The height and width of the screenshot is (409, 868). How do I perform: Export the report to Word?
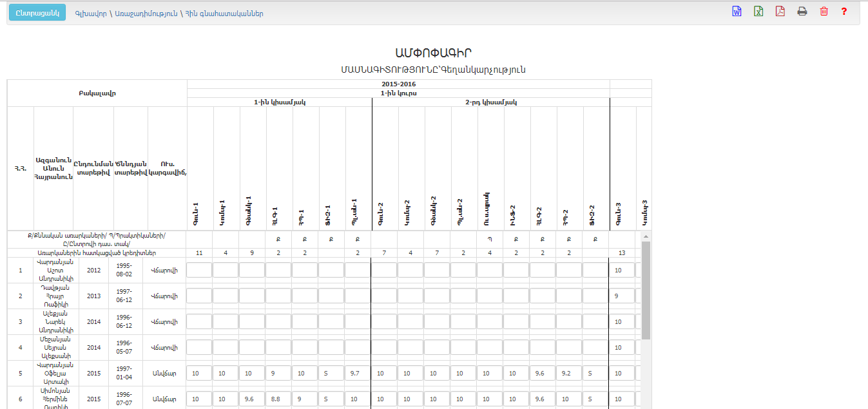coord(737,12)
